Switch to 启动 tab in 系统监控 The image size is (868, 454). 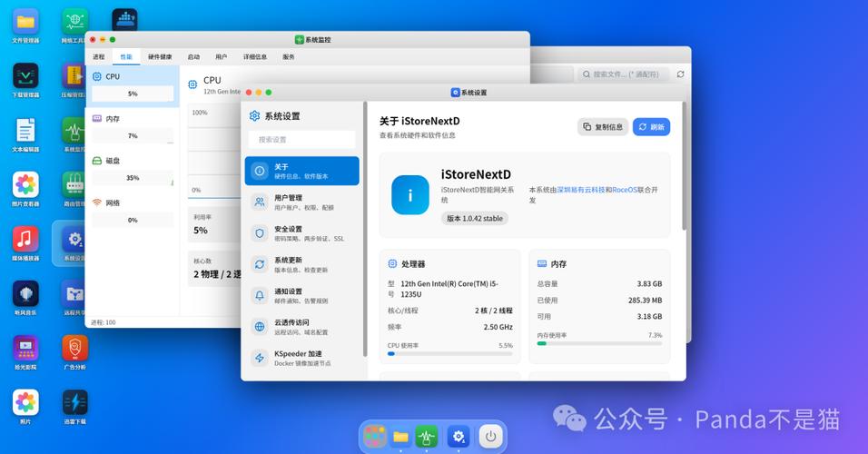coord(193,57)
